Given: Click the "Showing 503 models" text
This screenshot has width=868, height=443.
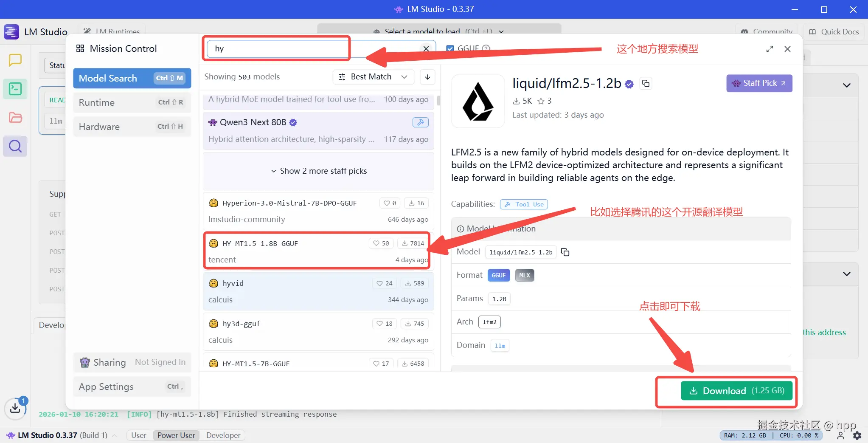Looking at the screenshot, I should (x=242, y=77).
